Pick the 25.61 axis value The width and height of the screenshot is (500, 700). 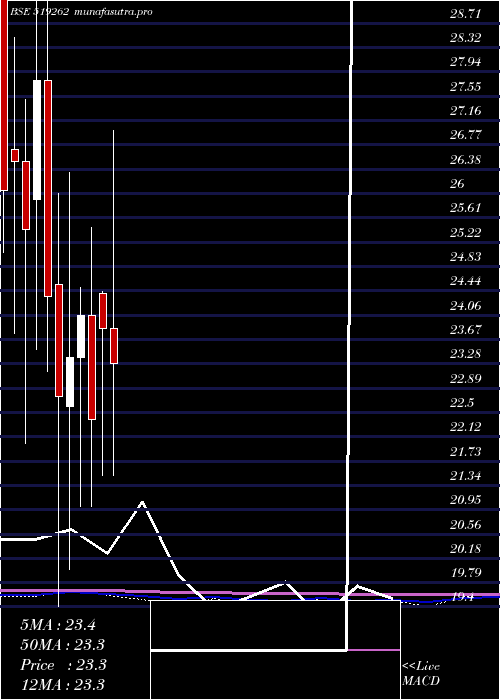465,208
